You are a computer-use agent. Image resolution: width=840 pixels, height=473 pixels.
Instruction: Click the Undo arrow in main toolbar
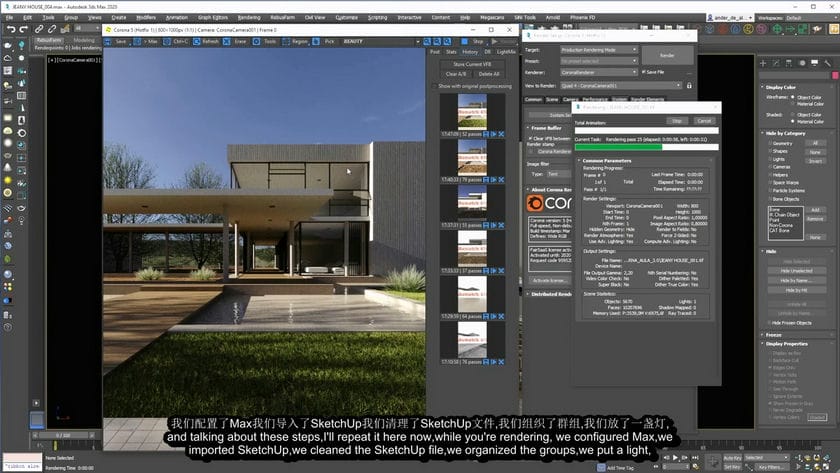coord(11,29)
